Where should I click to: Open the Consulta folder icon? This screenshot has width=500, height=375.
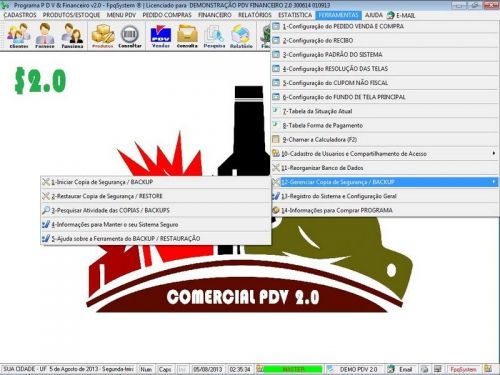point(187,36)
